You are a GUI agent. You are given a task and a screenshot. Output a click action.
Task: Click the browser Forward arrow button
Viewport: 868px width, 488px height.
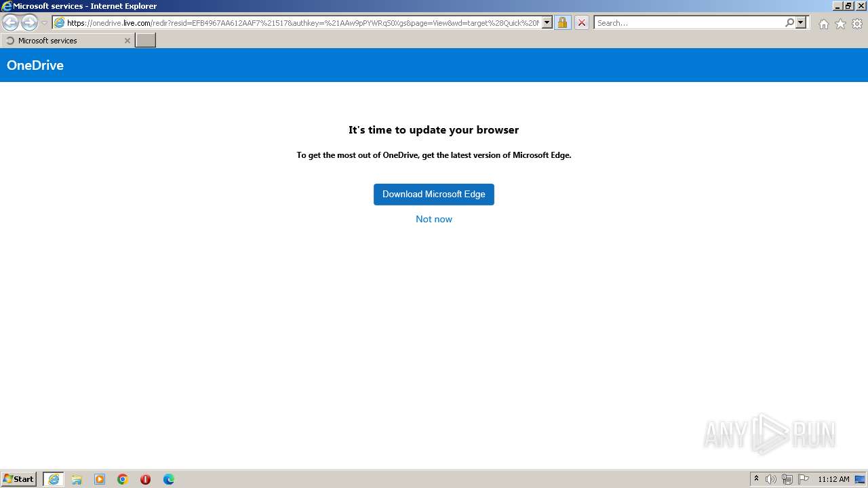(29, 23)
